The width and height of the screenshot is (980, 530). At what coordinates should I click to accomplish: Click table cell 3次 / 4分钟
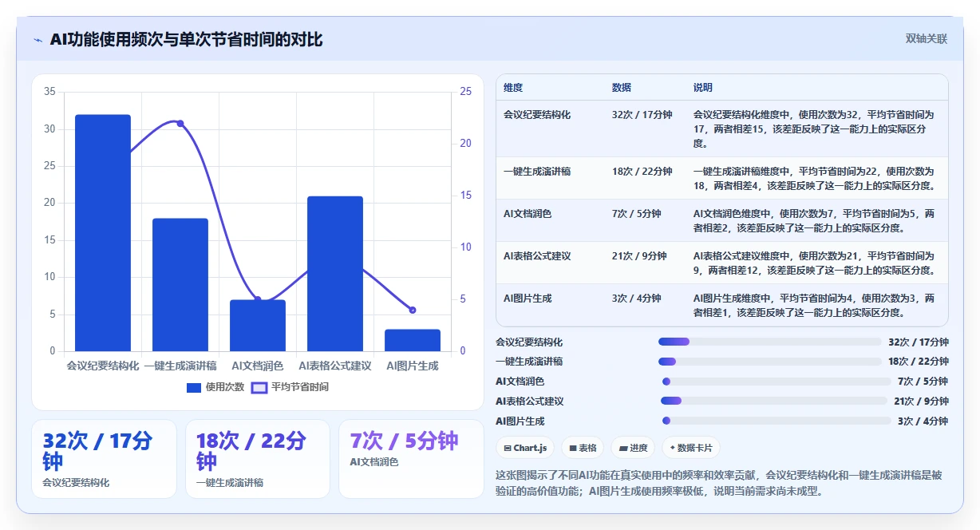click(x=637, y=299)
